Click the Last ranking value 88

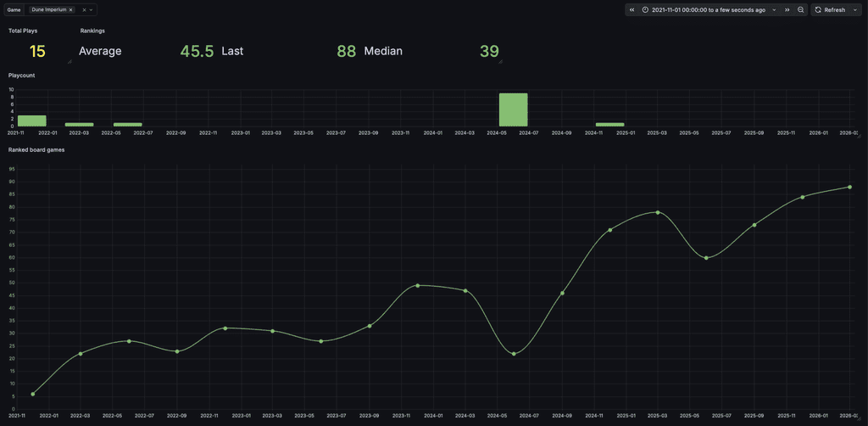[x=347, y=52]
